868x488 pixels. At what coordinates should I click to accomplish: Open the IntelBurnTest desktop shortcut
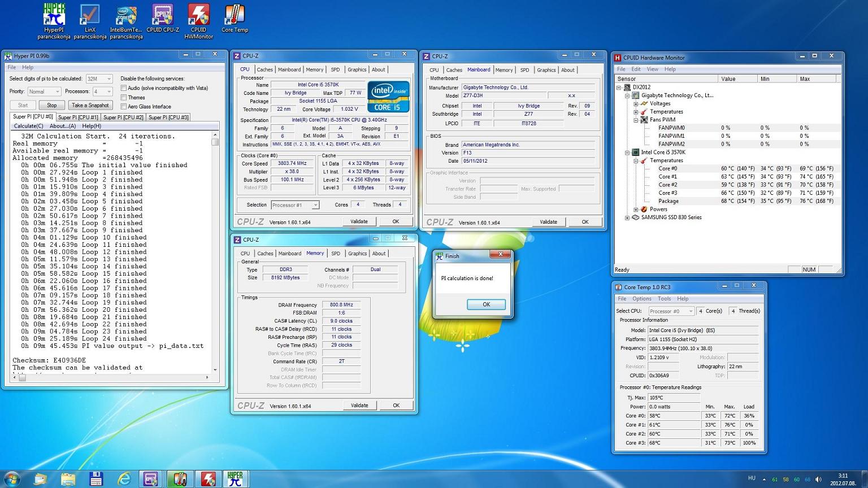[126, 21]
